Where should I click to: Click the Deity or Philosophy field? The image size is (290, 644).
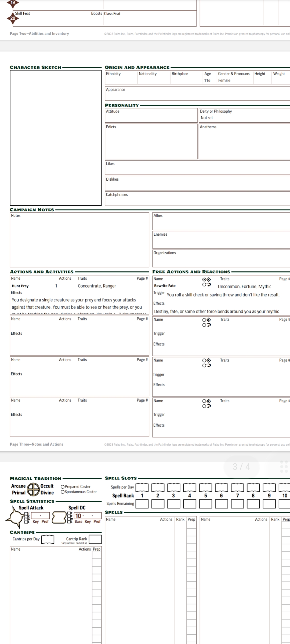click(x=244, y=115)
